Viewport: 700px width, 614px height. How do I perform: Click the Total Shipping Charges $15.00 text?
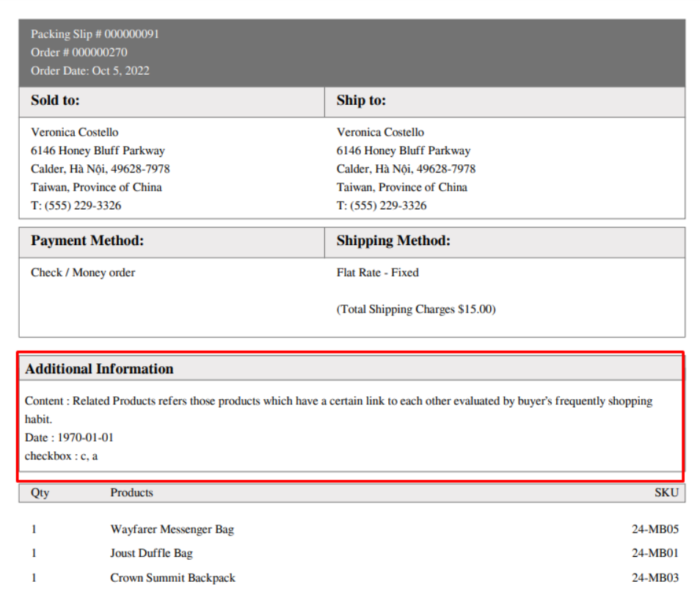(416, 309)
